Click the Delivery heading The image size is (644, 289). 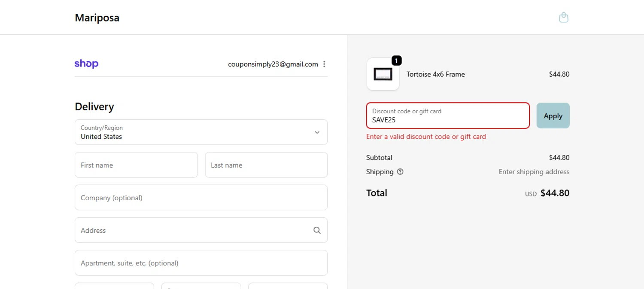[x=94, y=107]
